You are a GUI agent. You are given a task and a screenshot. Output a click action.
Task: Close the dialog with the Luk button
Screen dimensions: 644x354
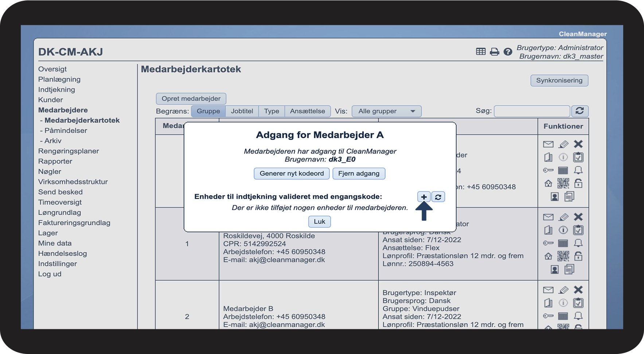(x=320, y=222)
